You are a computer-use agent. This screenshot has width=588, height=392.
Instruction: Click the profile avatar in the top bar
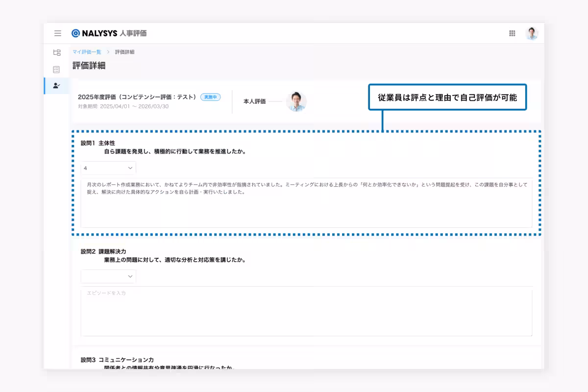pos(531,33)
